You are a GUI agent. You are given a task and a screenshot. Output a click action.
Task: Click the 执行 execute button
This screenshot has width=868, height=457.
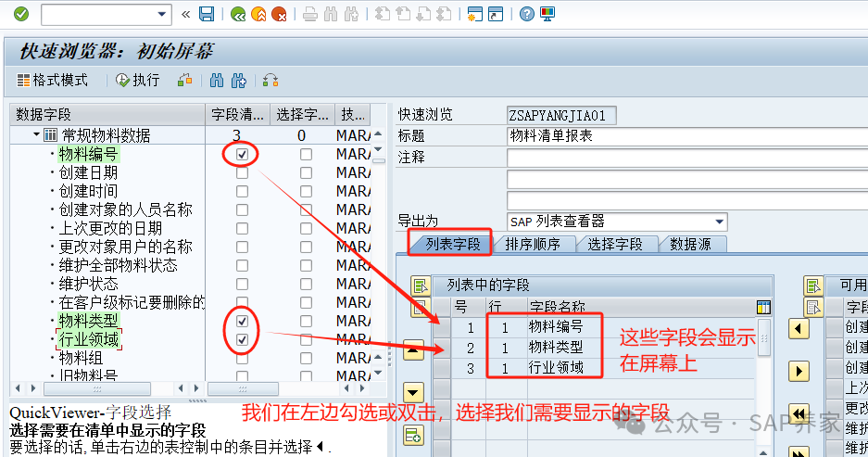137,81
